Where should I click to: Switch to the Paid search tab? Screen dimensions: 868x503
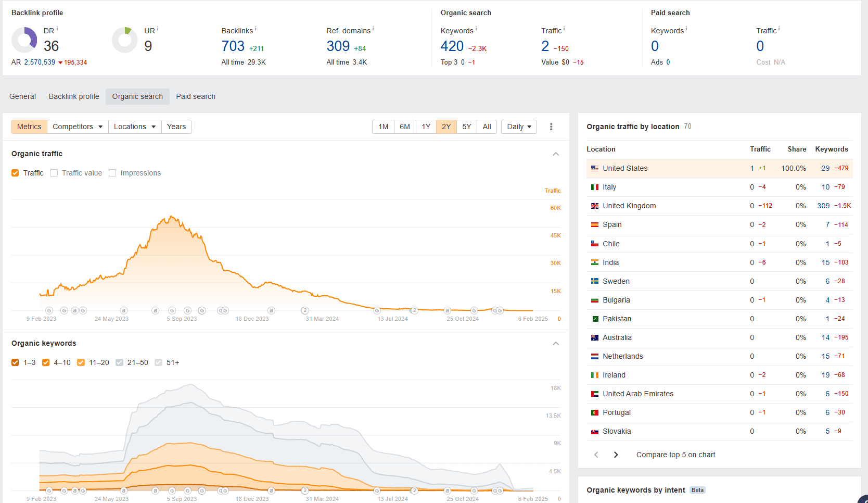coord(196,96)
